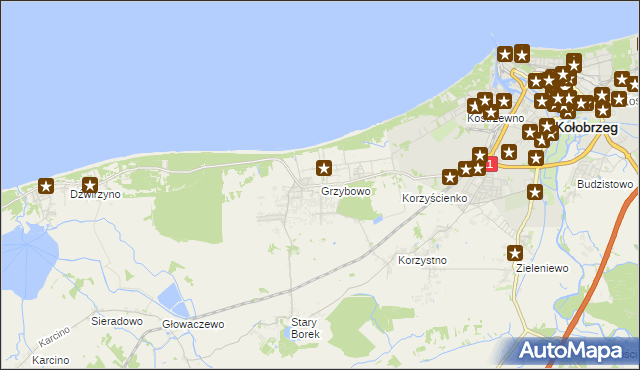Click the red road 11 sign

click(491, 164)
